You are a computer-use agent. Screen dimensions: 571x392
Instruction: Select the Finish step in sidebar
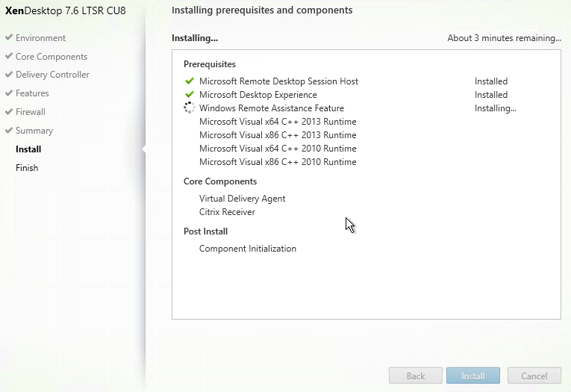tap(27, 168)
